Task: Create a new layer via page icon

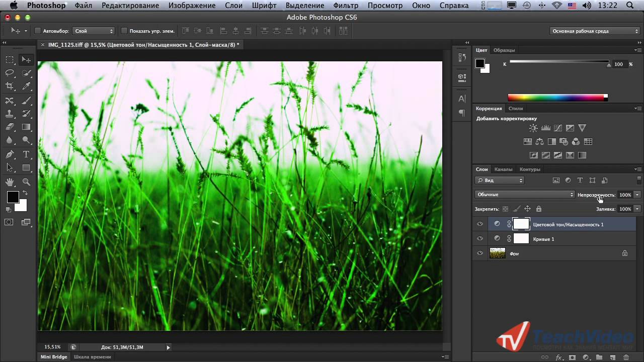Action: 612,357
